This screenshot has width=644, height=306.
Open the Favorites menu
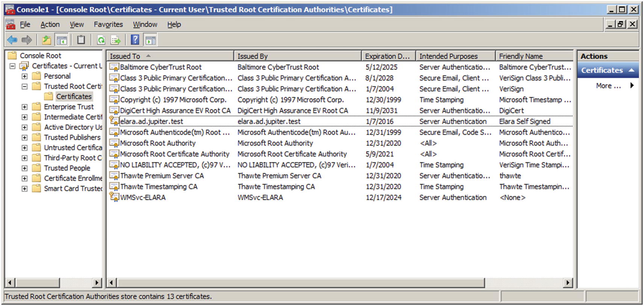click(x=108, y=24)
